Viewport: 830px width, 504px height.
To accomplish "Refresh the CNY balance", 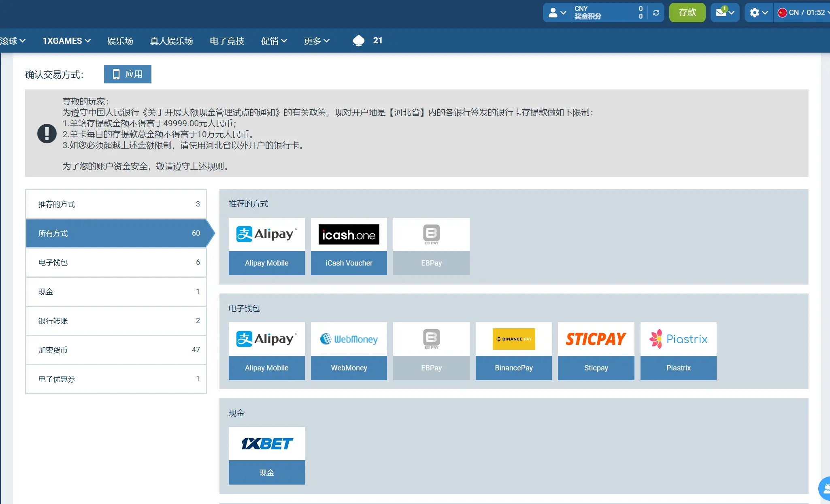I will tap(656, 13).
